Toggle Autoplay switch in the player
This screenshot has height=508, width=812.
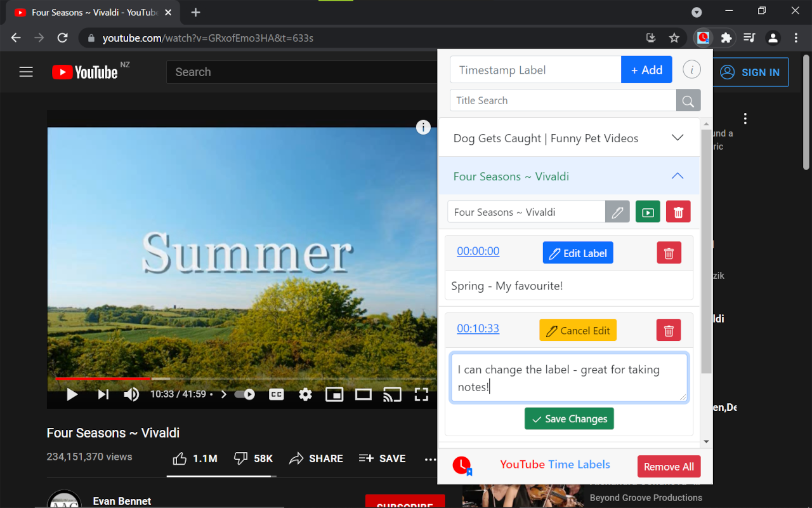coord(244,394)
